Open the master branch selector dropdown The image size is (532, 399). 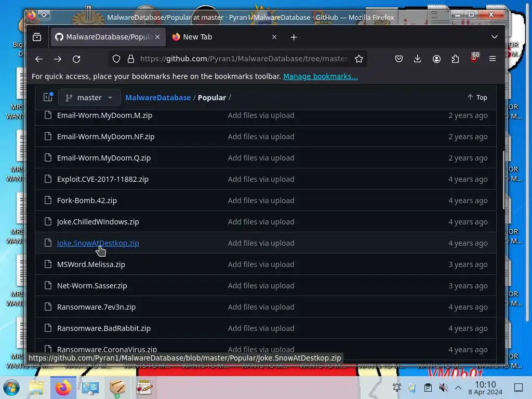(x=89, y=98)
